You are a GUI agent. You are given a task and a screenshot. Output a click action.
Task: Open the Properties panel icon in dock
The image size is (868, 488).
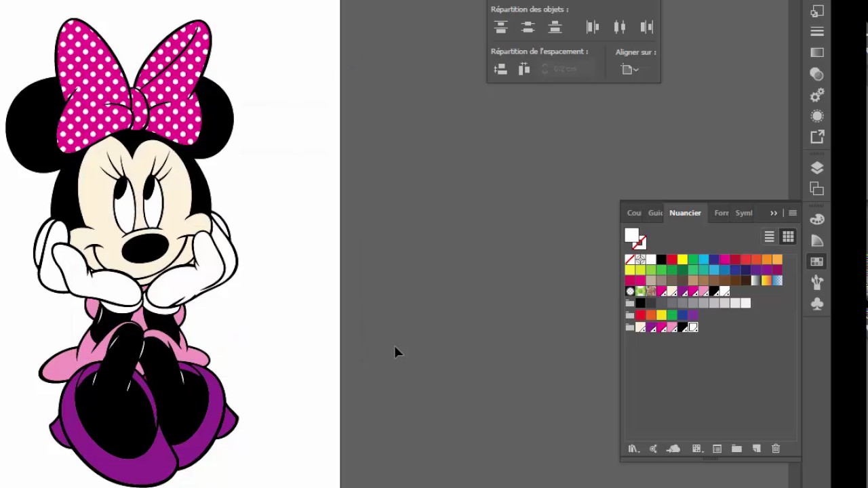[x=817, y=95]
